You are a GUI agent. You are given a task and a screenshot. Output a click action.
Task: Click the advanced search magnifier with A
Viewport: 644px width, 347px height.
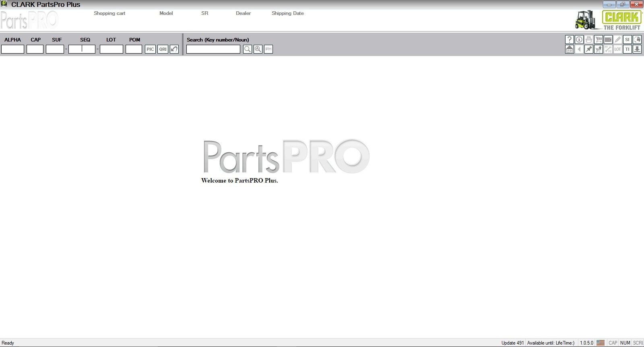point(258,49)
